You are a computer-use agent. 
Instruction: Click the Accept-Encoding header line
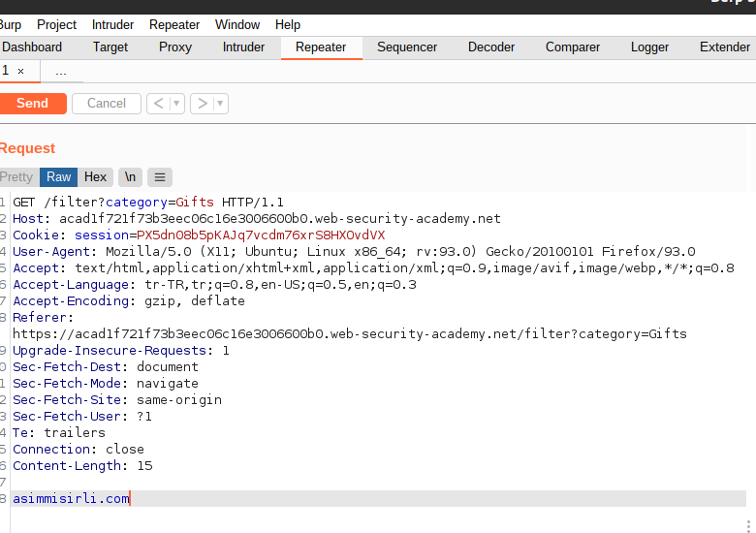point(129,300)
